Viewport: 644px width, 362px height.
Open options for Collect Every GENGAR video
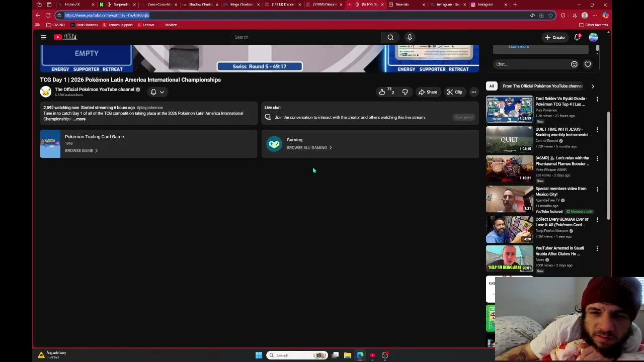point(597,220)
